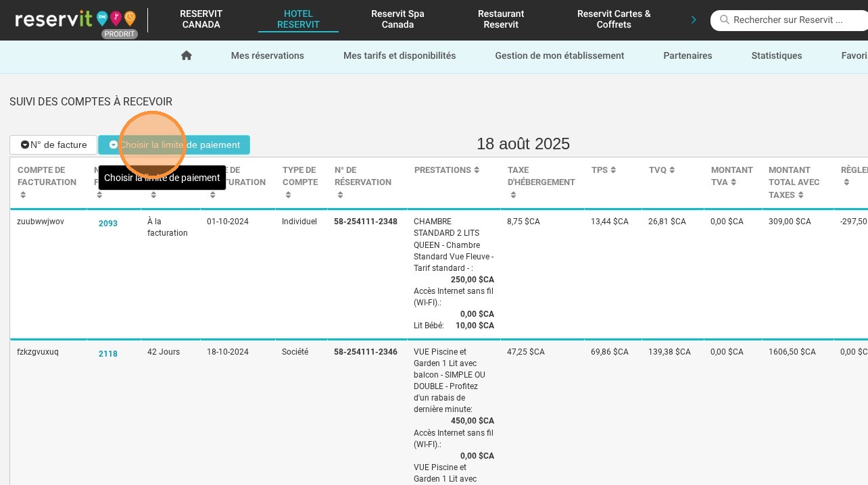Click the 18 août 2025 date heading
The image size is (868, 485).
point(523,144)
